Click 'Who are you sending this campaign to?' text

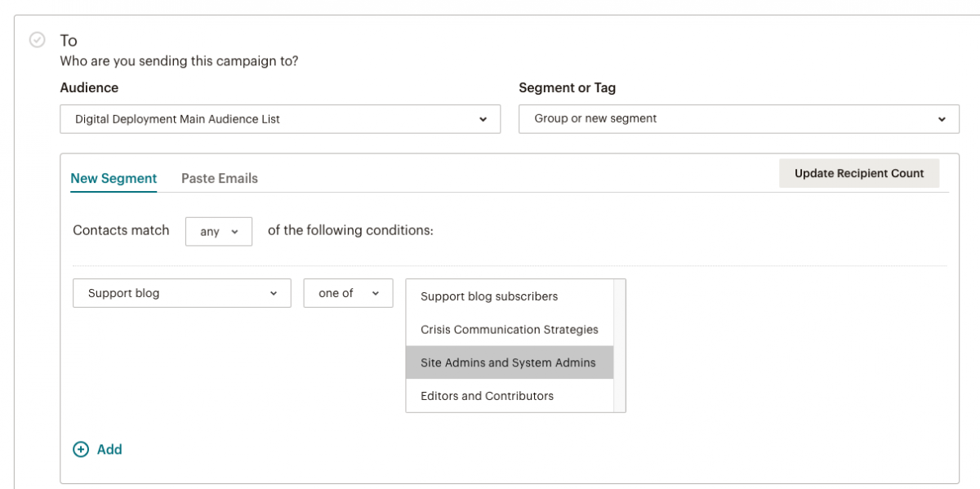pos(179,61)
